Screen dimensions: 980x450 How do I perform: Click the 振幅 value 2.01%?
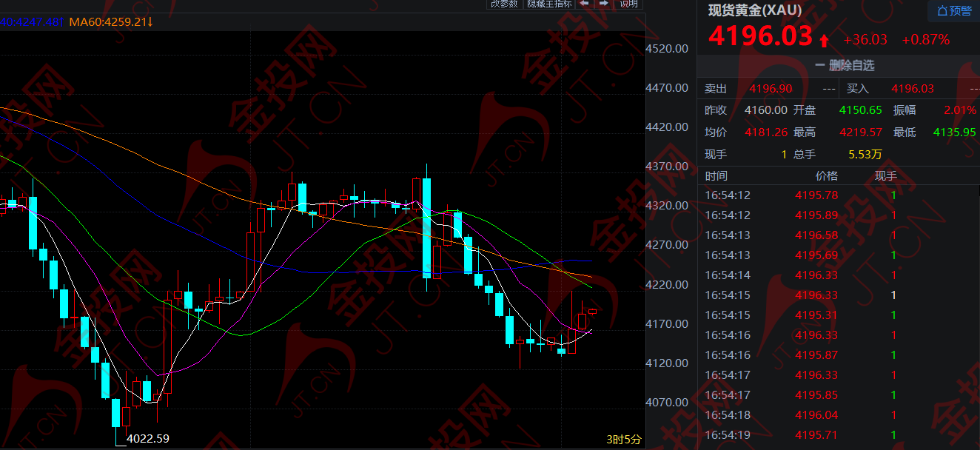pos(960,110)
